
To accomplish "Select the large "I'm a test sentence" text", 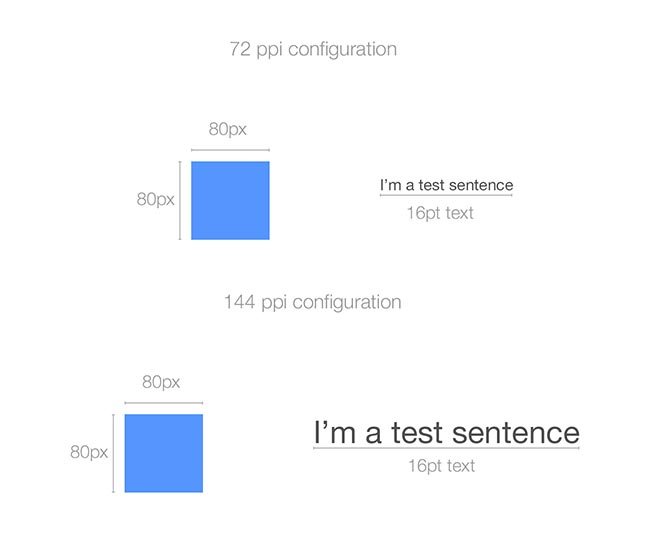I will (446, 432).
